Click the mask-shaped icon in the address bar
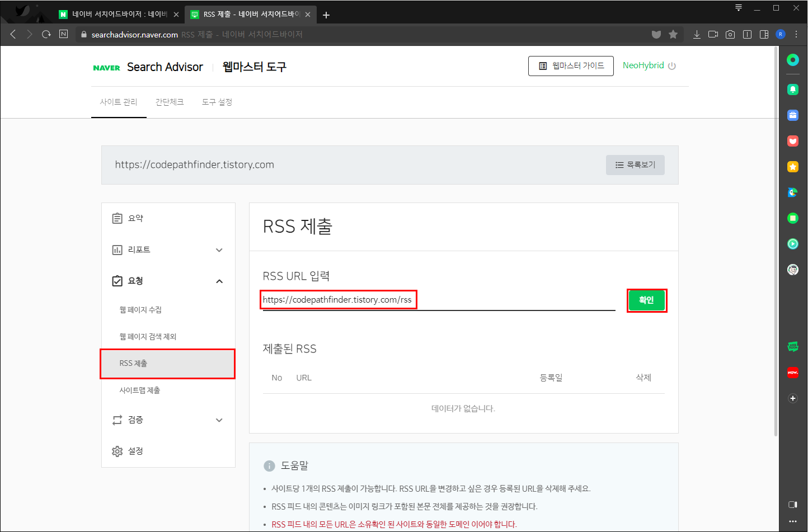The height and width of the screenshot is (532, 808). click(x=656, y=34)
